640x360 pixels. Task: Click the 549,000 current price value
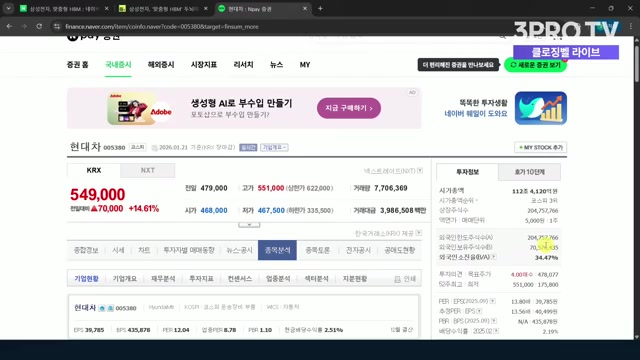[98, 195]
